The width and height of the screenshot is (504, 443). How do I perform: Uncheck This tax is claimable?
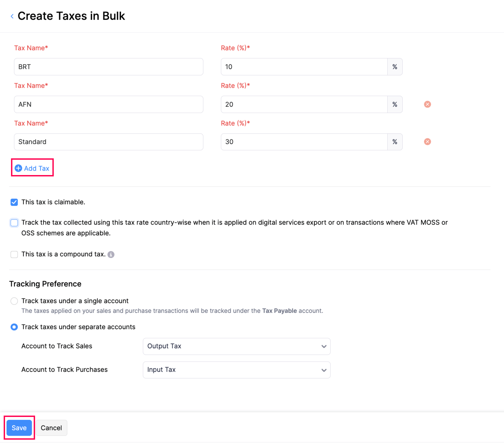[14, 202]
